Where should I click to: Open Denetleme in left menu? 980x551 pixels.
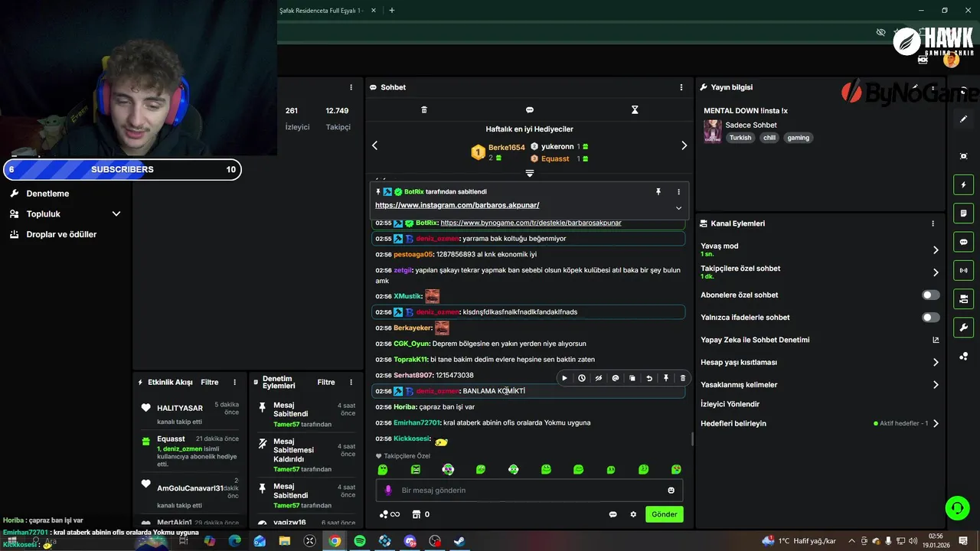47,194
